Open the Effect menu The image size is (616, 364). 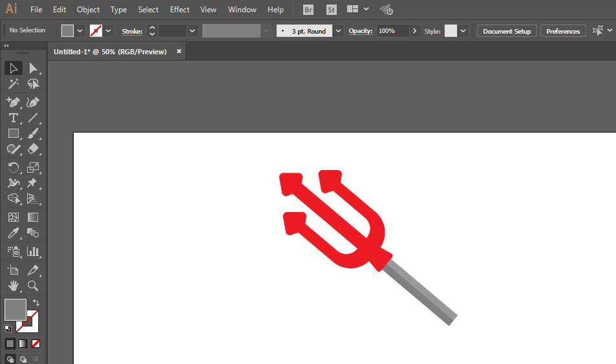(x=180, y=10)
